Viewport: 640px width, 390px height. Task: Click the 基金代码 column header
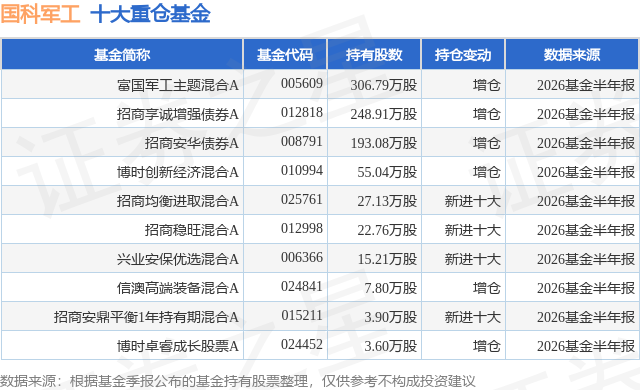click(x=285, y=55)
